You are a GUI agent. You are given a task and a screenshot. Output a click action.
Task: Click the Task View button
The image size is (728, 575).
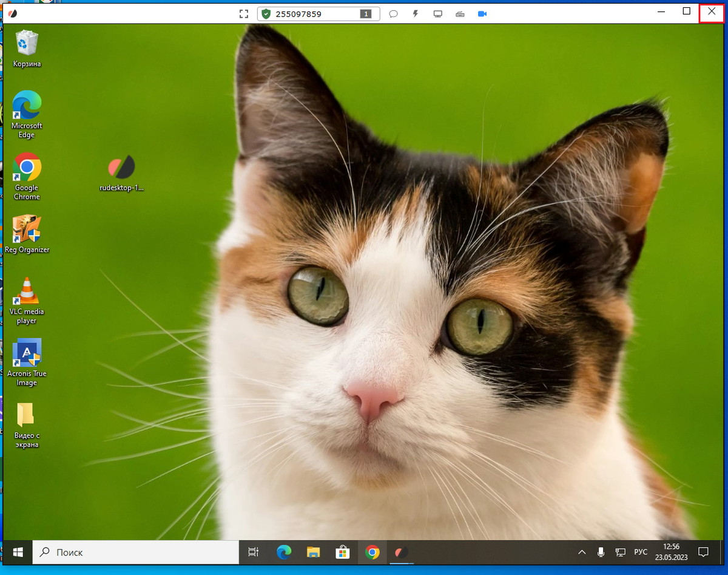click(253, 552)
